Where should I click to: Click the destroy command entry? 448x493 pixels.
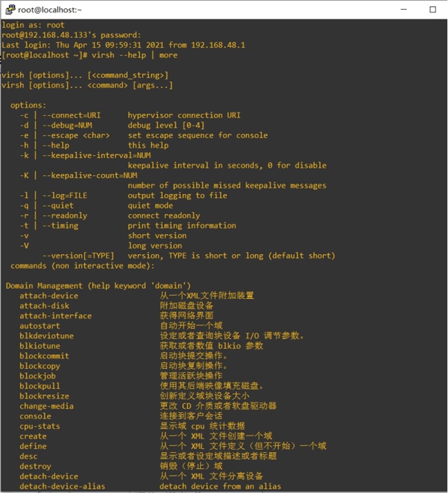(x=35, y=466)
